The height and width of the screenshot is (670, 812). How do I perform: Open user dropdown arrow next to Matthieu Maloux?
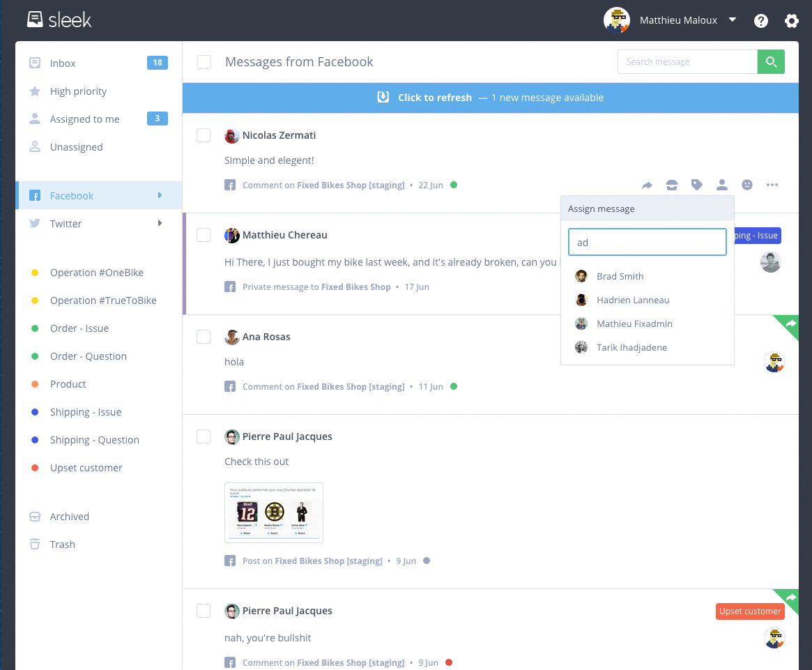pos(733,20)
